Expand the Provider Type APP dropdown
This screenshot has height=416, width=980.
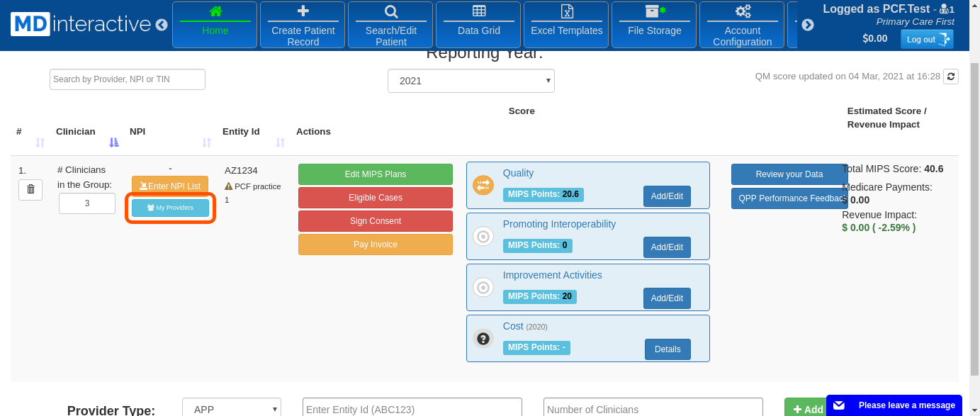click(x=231, y=409)
